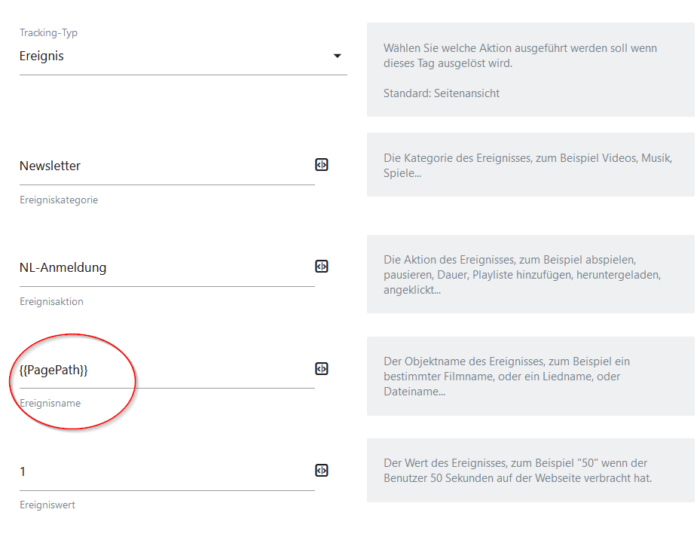
Task: Click the Ereigniswert label text
Action: click(x=47, y=505)
